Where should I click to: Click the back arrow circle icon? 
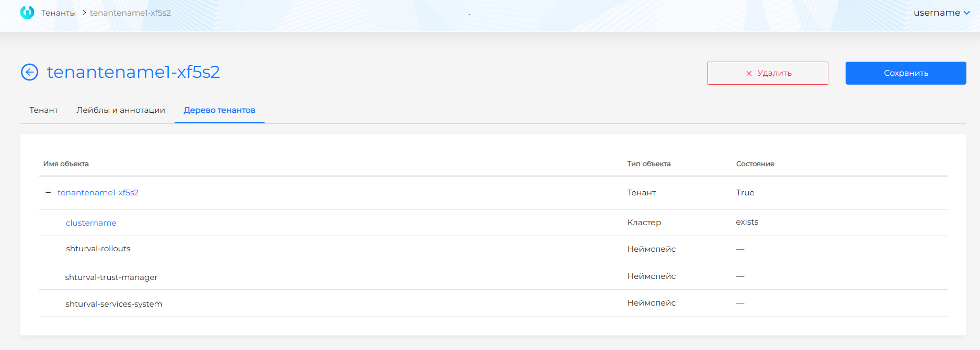30,72
